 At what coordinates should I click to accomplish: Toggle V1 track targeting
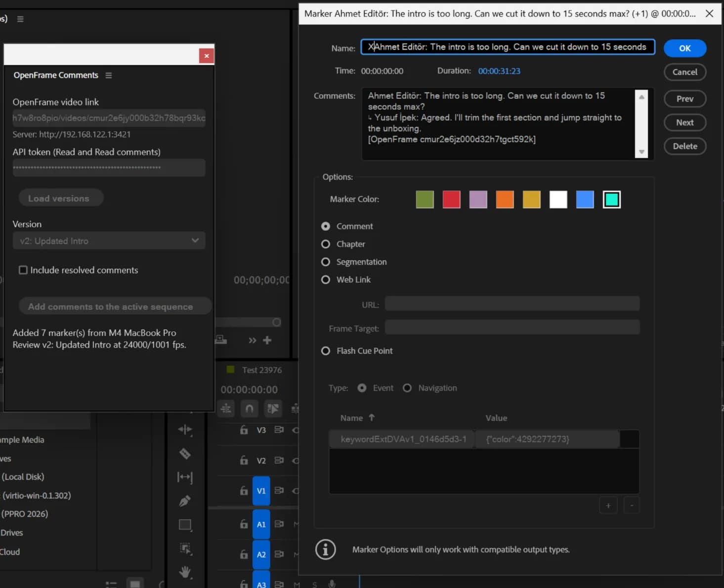261,491
